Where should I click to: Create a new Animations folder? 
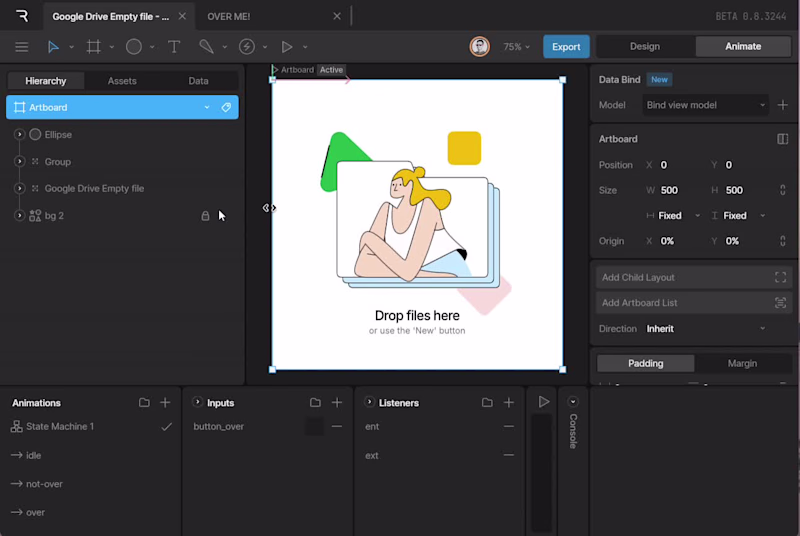(144, 402)
